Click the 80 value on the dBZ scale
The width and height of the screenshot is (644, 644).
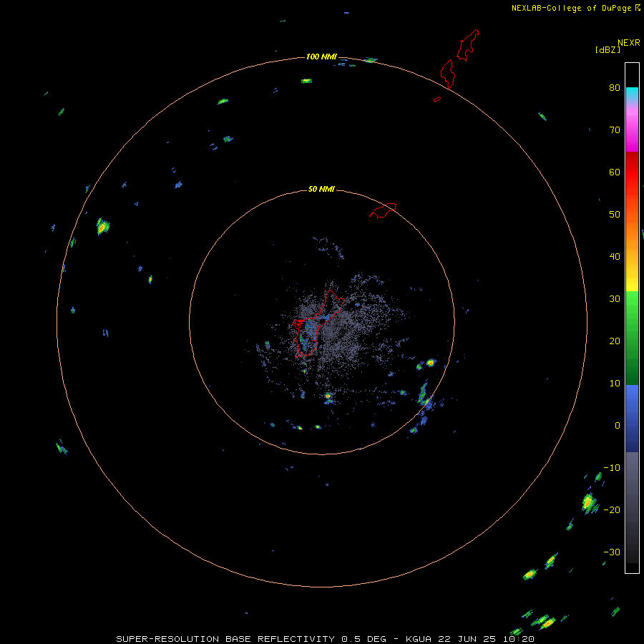click(x=615, y=87)
